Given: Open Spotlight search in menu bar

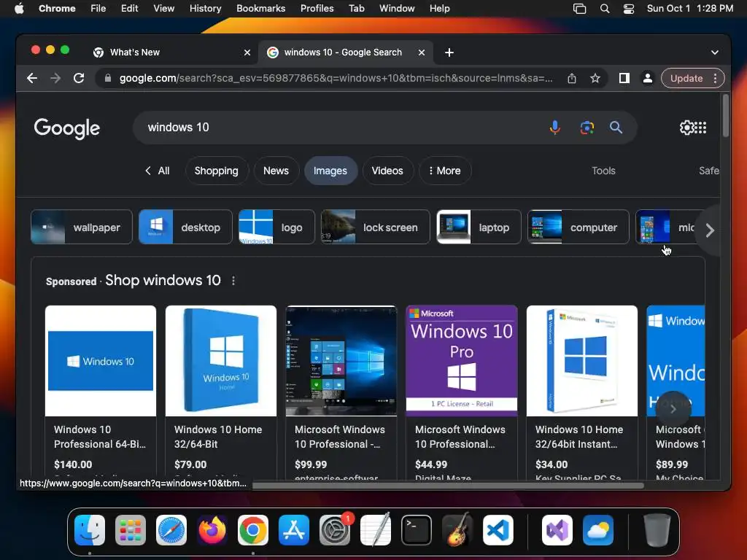Looking at the screenshot, I should 605,9.
